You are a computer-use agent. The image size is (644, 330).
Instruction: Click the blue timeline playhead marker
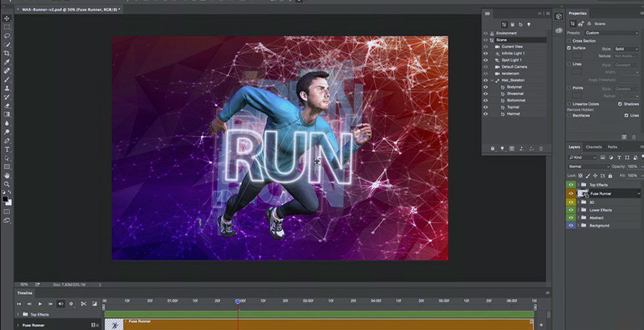point(238,301)
